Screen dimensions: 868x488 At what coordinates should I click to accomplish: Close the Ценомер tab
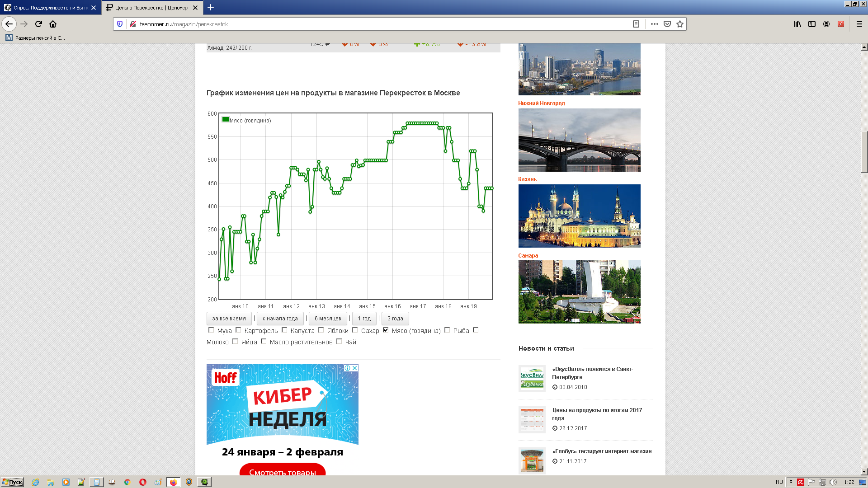pos(195,8)
